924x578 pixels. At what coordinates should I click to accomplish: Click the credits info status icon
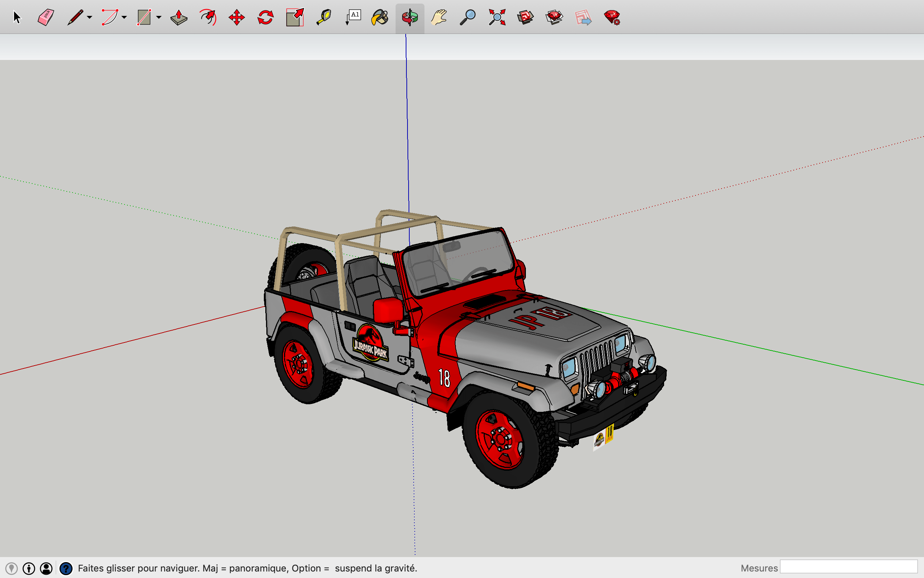tap(29, 569)
